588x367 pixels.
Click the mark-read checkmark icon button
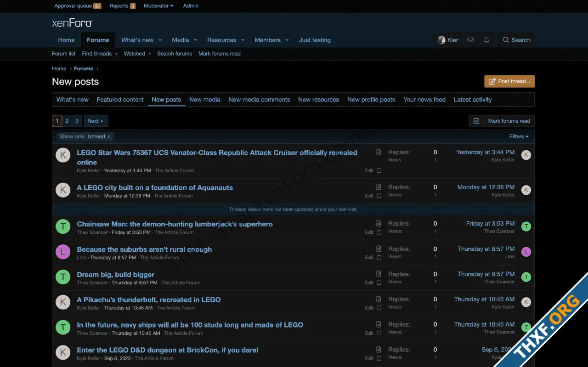coord(476,121)
